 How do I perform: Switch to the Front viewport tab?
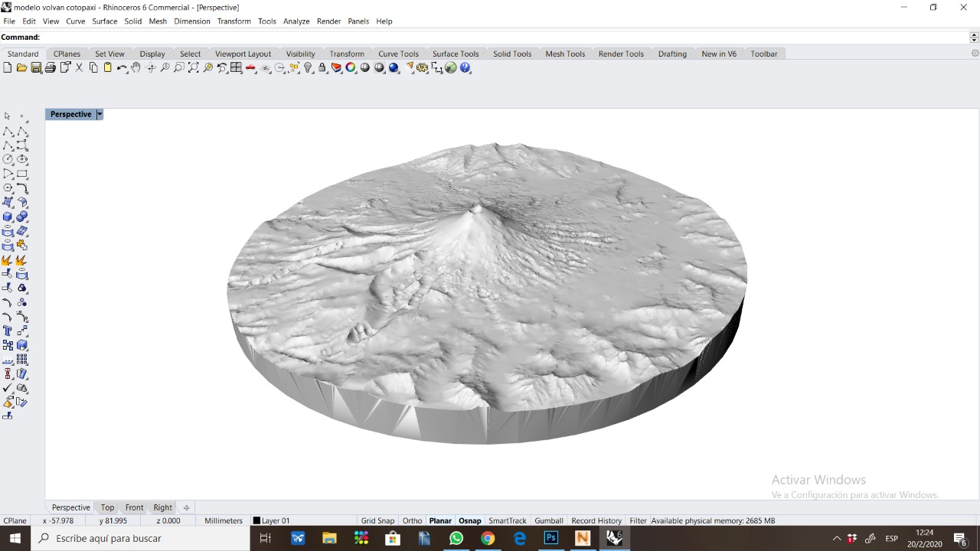coord(135,507)
